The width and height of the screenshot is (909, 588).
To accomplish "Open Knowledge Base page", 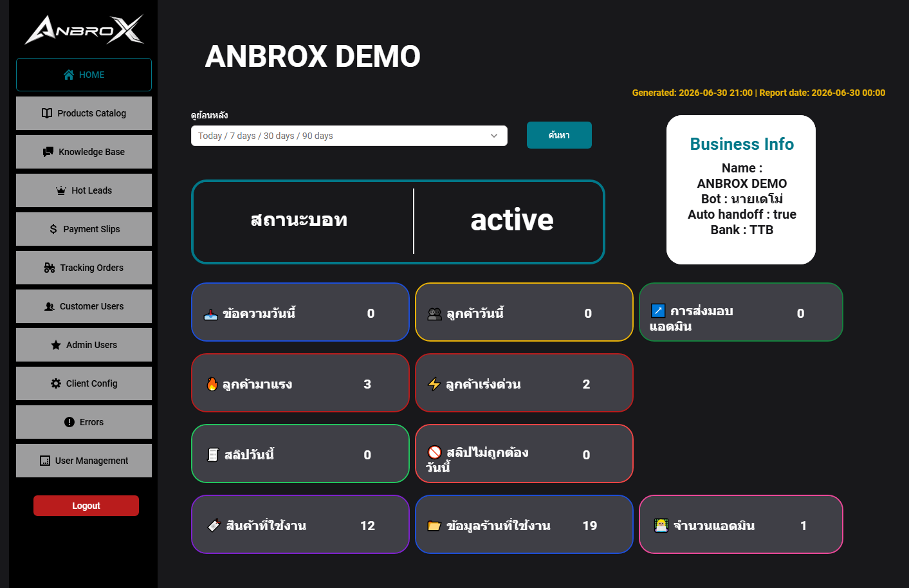I will click(84, 152).
